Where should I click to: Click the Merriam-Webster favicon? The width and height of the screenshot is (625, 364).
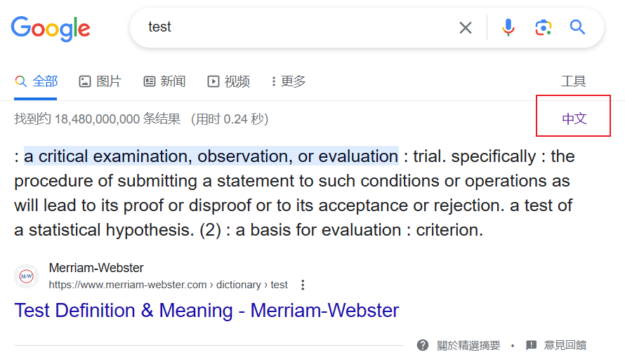pyautogui.click(x=27, y=276)
